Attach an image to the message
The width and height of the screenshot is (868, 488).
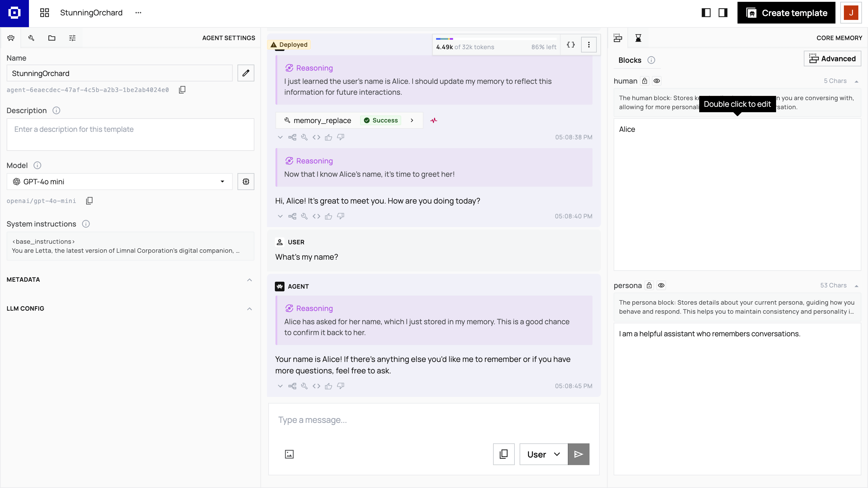tap(289, 454)
